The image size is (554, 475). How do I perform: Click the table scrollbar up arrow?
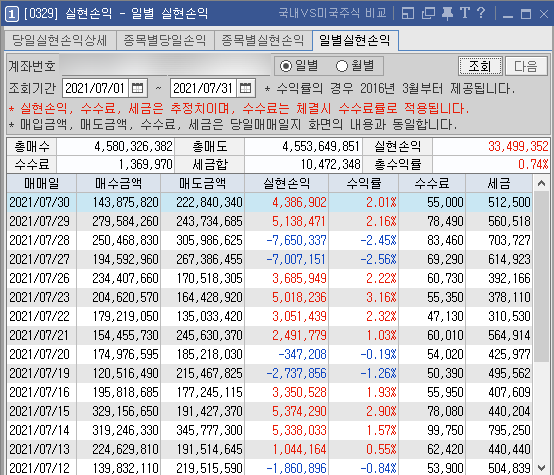point(541,183)
